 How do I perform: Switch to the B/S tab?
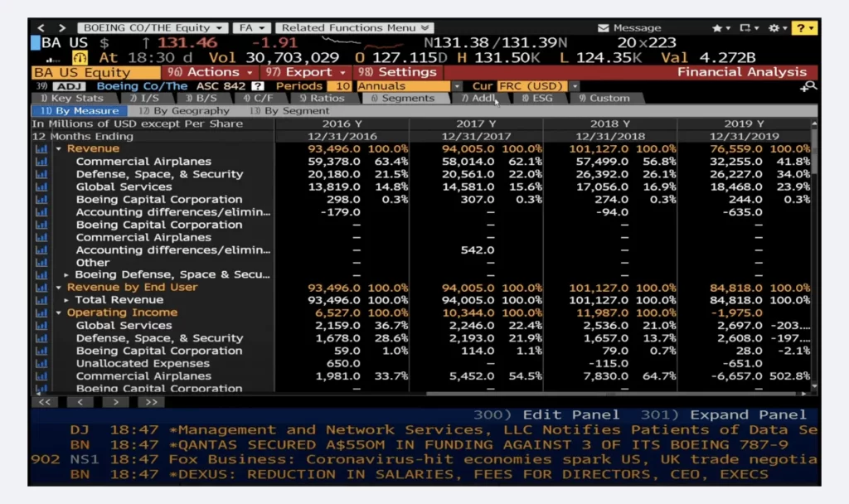coord(201,99)
